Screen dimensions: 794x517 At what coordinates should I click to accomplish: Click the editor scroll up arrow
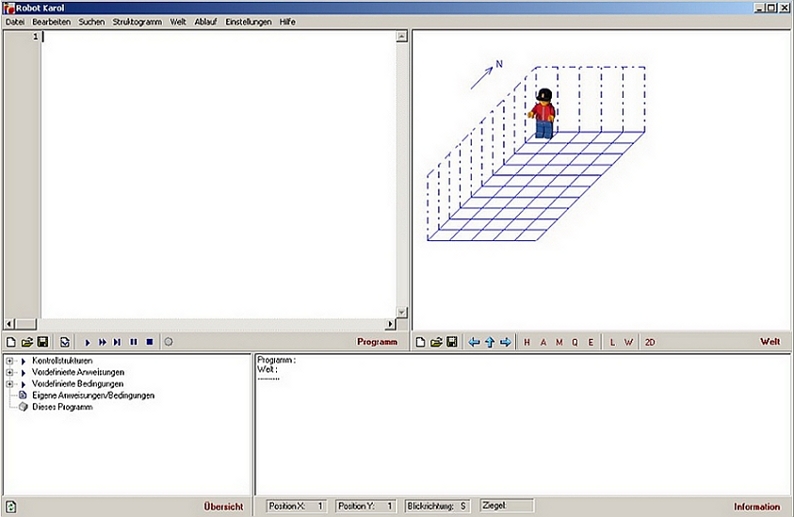point(402,36)
